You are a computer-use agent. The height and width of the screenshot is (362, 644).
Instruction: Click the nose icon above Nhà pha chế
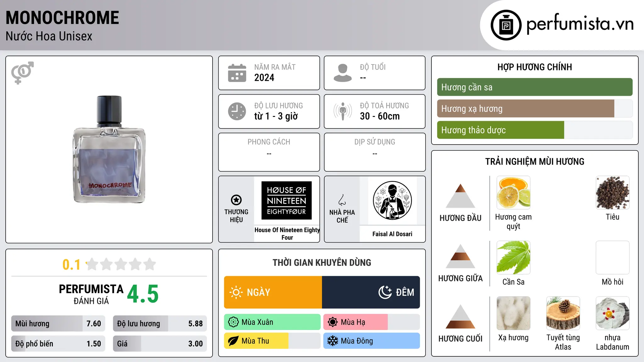[342, 200]
